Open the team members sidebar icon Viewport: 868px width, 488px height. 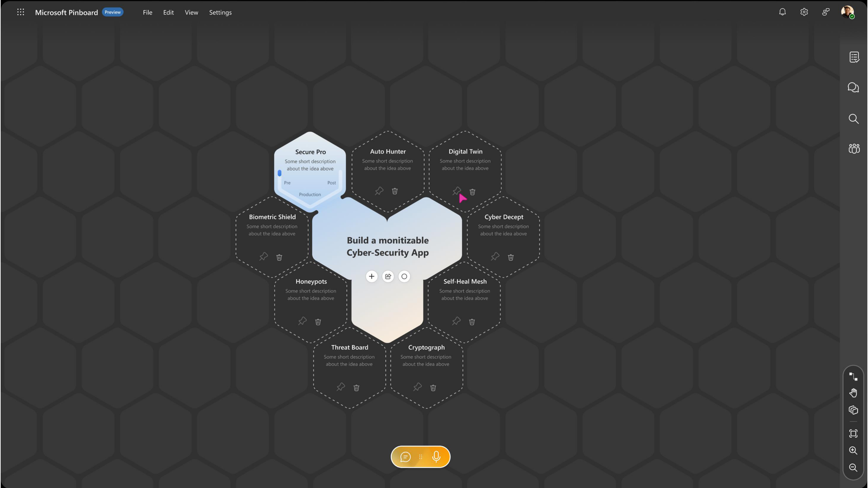pyautogui.click(x=854, y=148)
